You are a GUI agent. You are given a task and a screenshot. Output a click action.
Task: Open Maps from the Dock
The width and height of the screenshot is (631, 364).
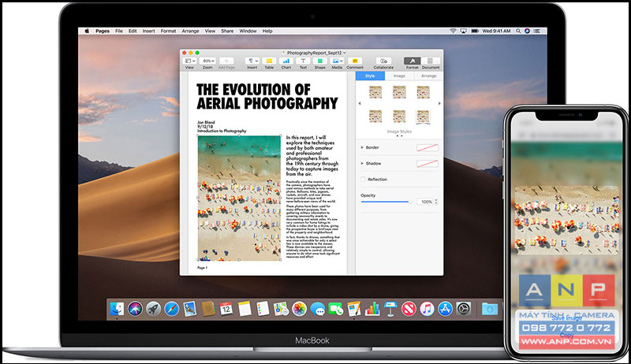(x=281, y=309)
